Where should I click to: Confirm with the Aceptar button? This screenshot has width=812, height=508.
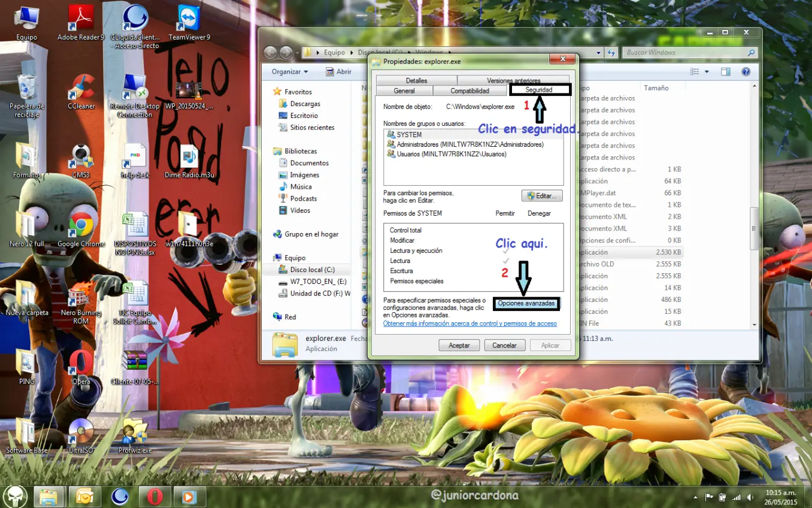(x=459, y=345)
